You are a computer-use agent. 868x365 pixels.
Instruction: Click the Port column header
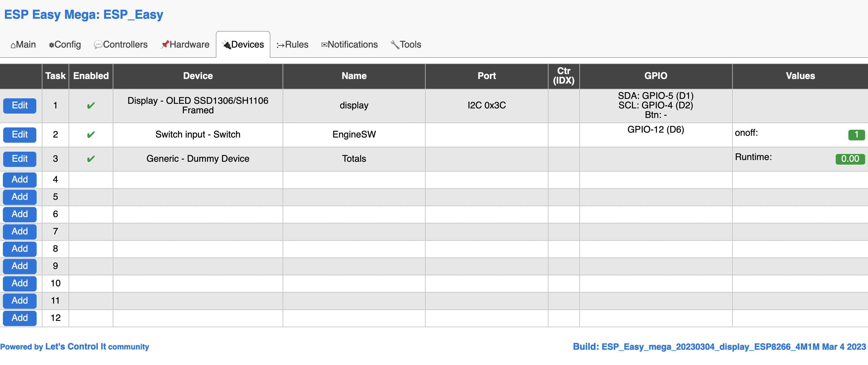(486, 76)
